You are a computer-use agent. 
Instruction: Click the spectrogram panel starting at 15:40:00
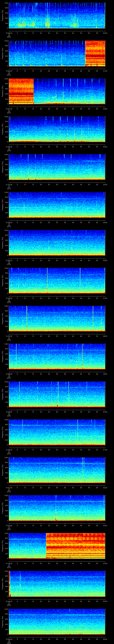(x=57, y=432)
